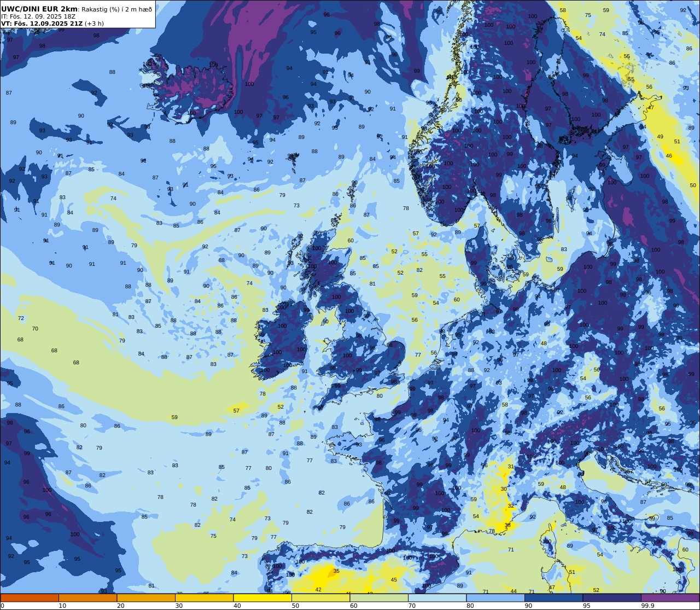
Task: Click the map title 'UWC/DINI EUR 2km'
Action: click(x=39, y=9)
